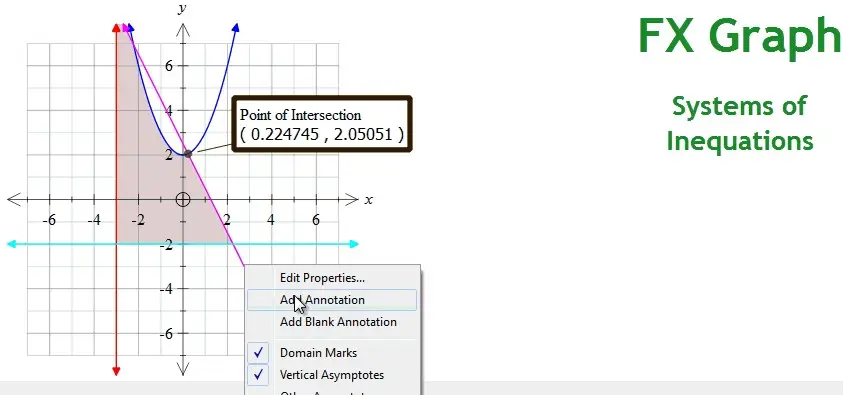Click the FX Graph title text
The width and height of the screenshot is (843, 395).
pos(740,35)
